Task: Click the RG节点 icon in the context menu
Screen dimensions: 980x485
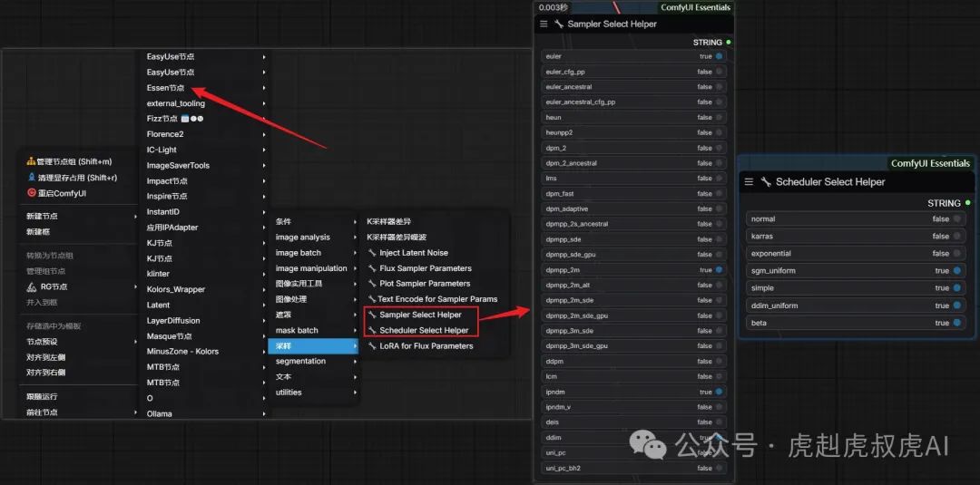Action: (32, 287)
